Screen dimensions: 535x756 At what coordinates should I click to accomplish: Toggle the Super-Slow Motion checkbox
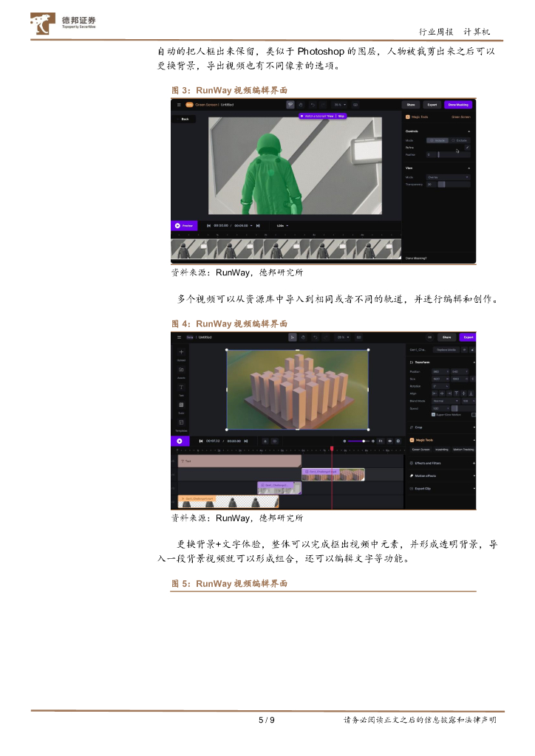433,415
